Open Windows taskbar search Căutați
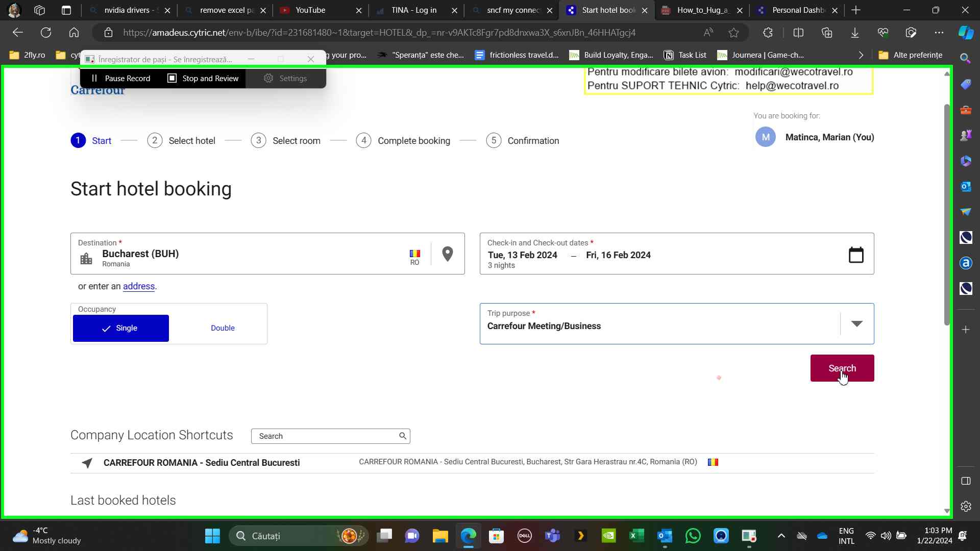This screenshot has width=980, height=551. [x=299, y=536]
